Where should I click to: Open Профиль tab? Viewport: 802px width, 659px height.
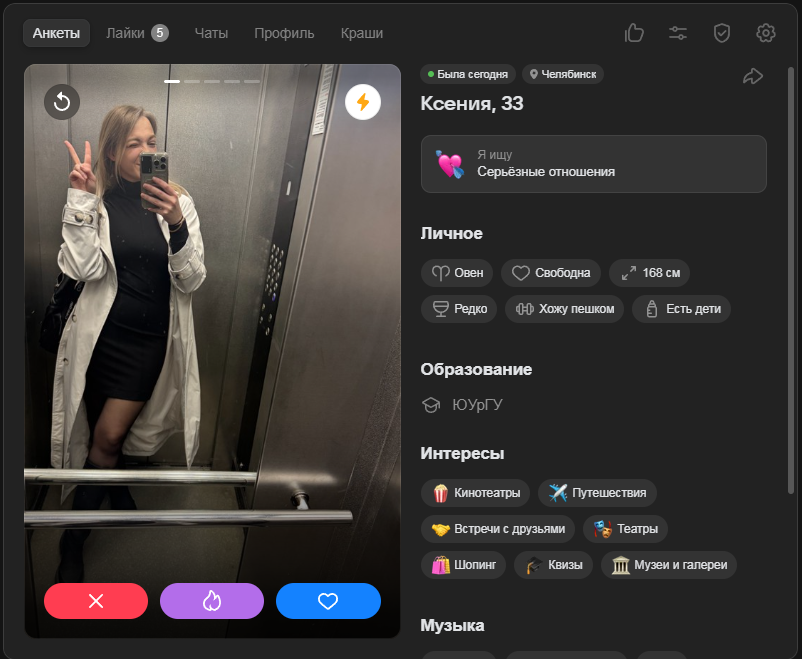pos(284,33)
